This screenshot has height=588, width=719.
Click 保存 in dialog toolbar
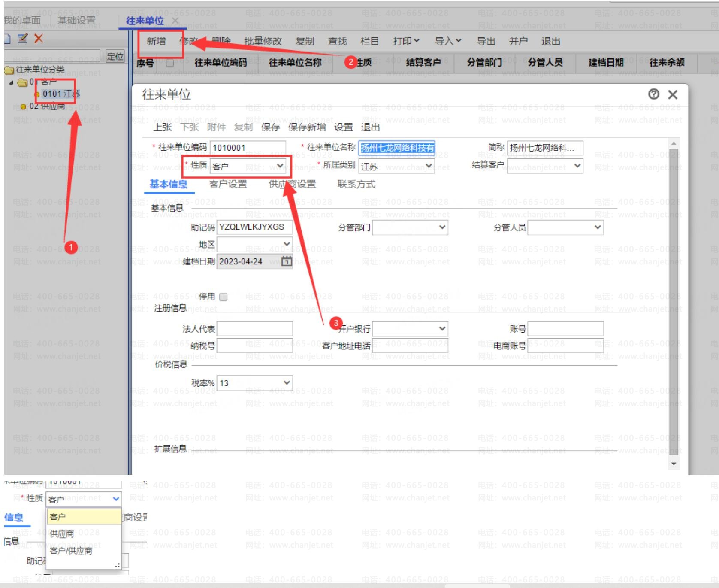pos(270,127)
